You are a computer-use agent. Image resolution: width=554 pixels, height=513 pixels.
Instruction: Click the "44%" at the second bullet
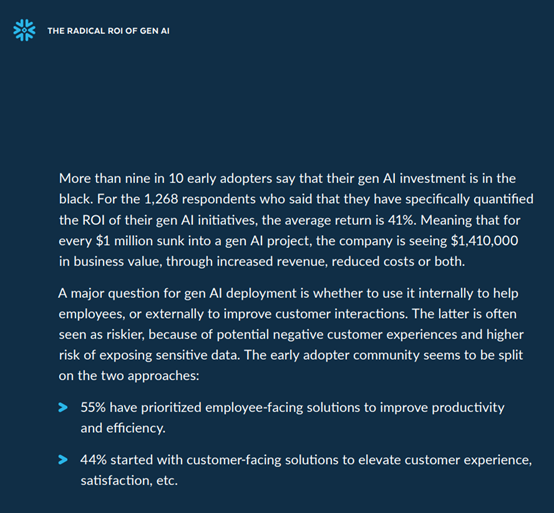coord(93,460)
